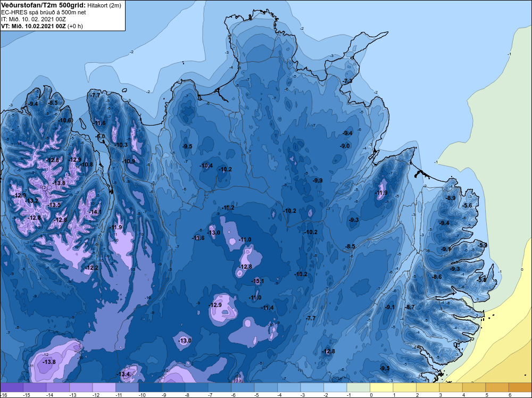Click the legend scale number -16
This screenshot has height=398, width=532.
click(x=3, y=395)
